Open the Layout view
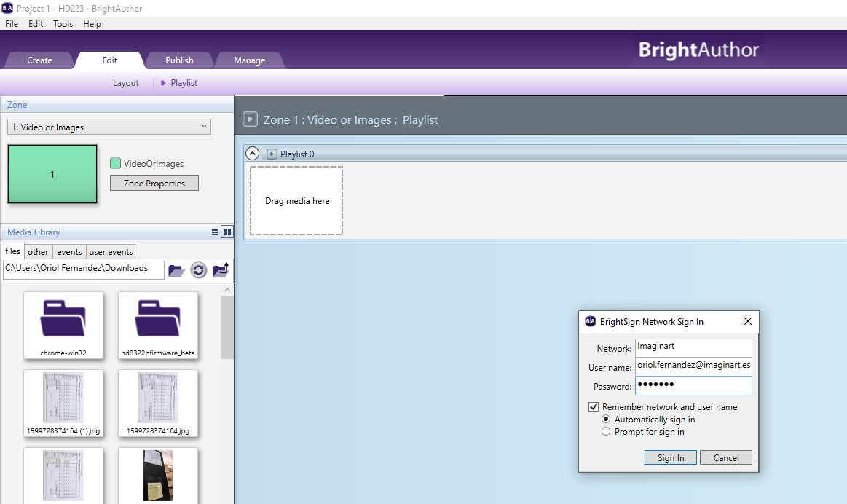Screen dimensions: 847x504 click(x=125, y=83)
